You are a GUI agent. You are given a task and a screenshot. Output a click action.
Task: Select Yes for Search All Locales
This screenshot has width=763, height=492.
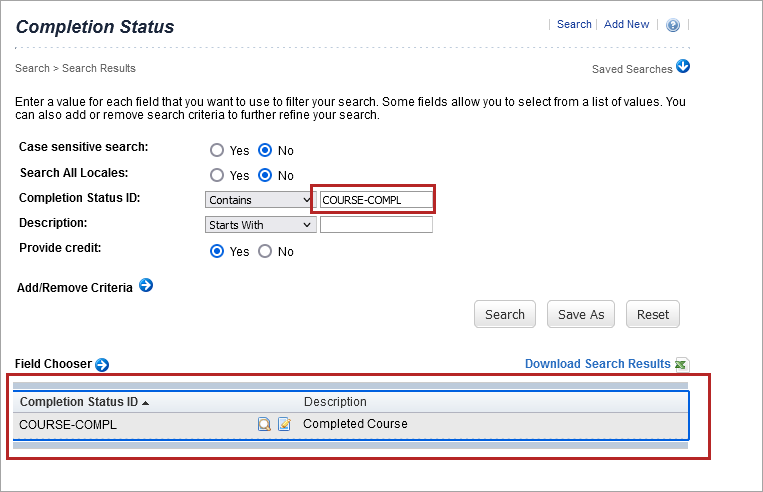pyautogui.click(x=217, y=175)
